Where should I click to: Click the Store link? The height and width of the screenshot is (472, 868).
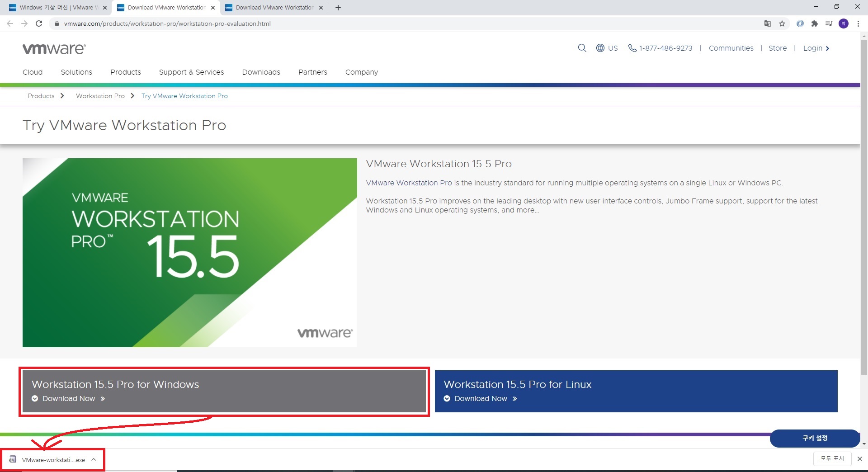tap(778, 48)
